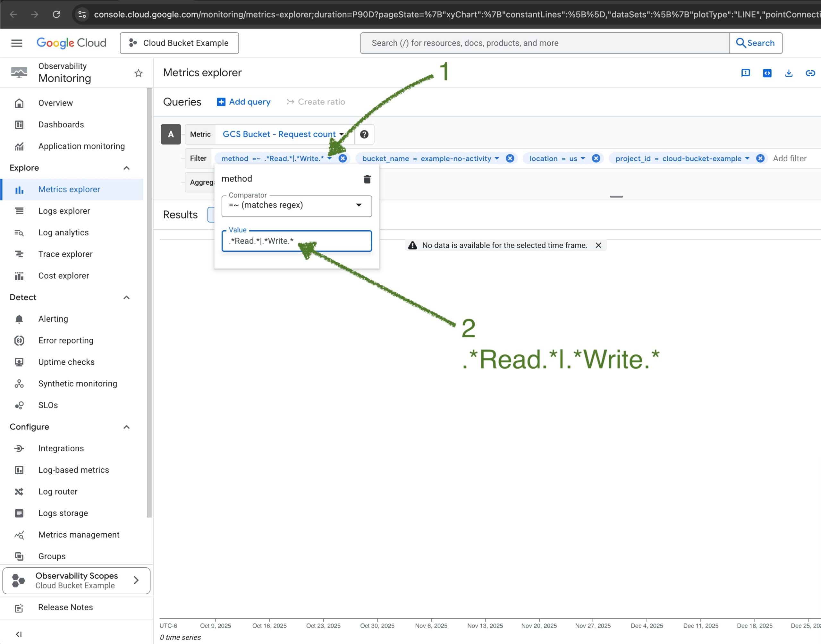Remove the location filter chip

(x=596, y=158)
